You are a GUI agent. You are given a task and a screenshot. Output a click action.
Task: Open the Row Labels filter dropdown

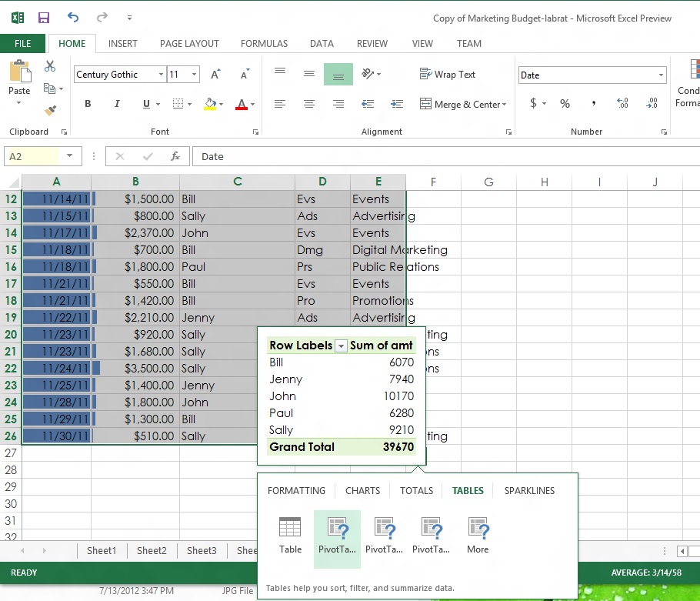coord(341,346)
